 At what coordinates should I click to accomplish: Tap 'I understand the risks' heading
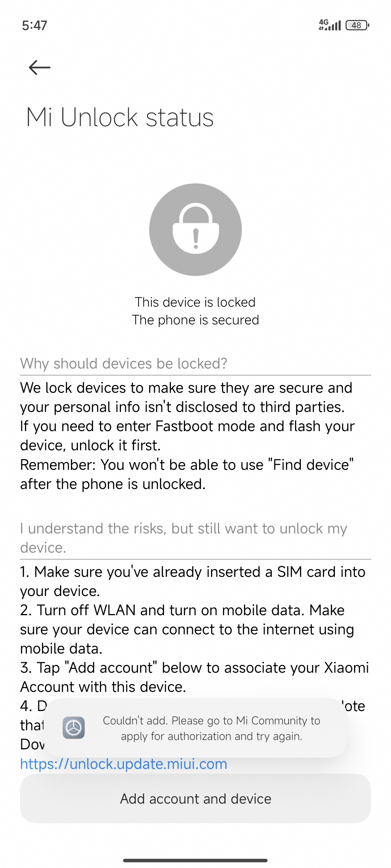184,538
